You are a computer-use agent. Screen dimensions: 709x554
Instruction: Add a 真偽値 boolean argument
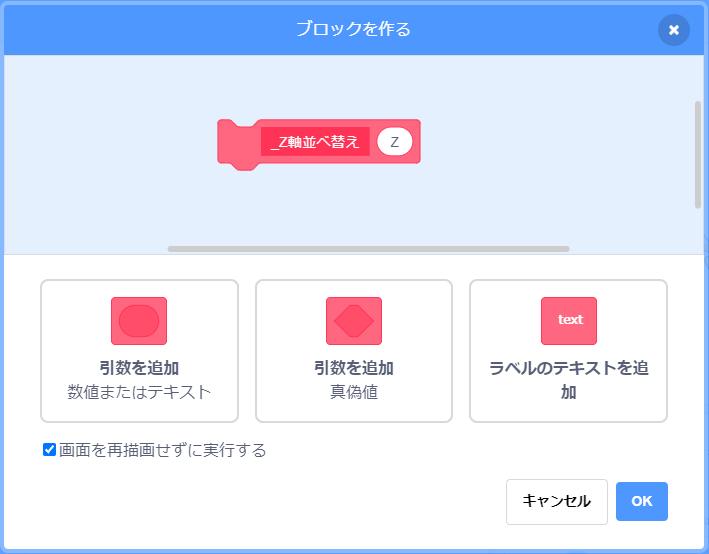tap(354, 351)
